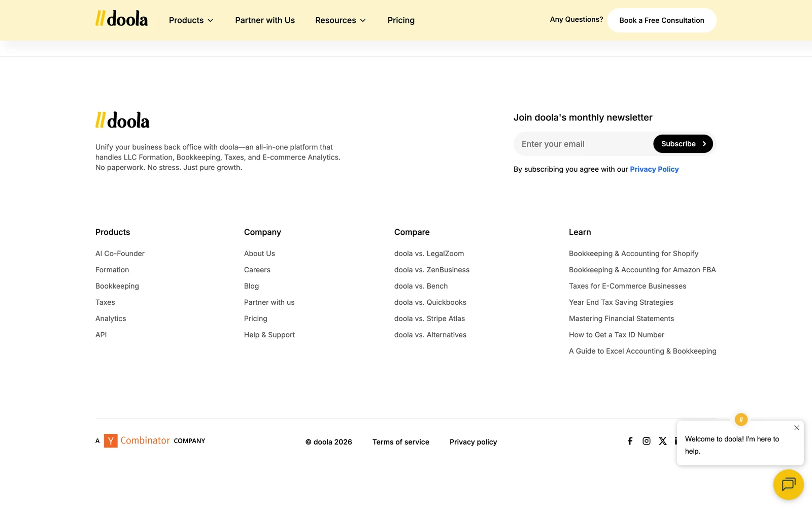Click the chat popup doola avatar badge

click(x=741, y=420)
